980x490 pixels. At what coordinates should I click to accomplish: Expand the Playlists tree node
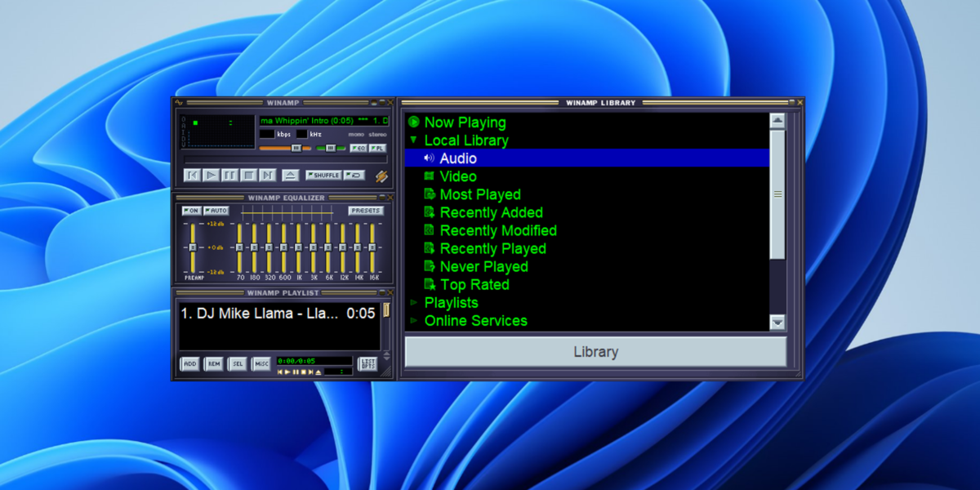(x=414, y=302)
